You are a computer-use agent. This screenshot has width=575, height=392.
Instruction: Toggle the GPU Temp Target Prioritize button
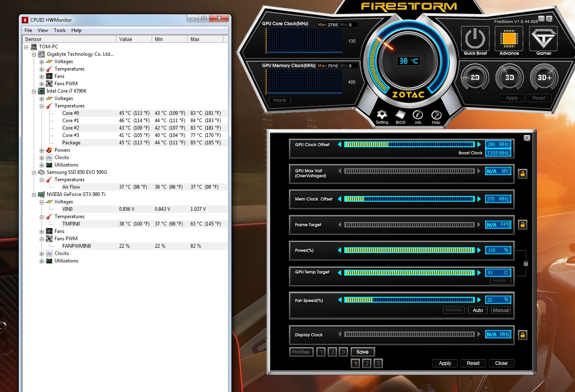pyautogui.click(x=500, y=281)
